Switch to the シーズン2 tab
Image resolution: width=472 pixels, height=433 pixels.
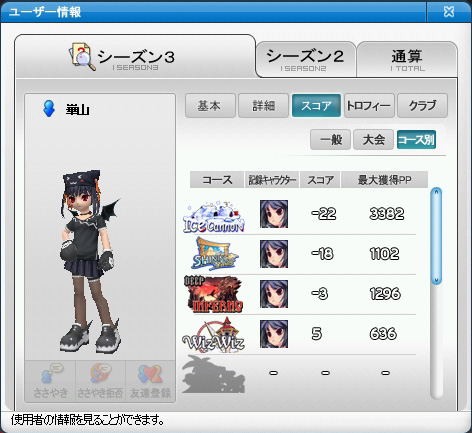pos(305,59)
